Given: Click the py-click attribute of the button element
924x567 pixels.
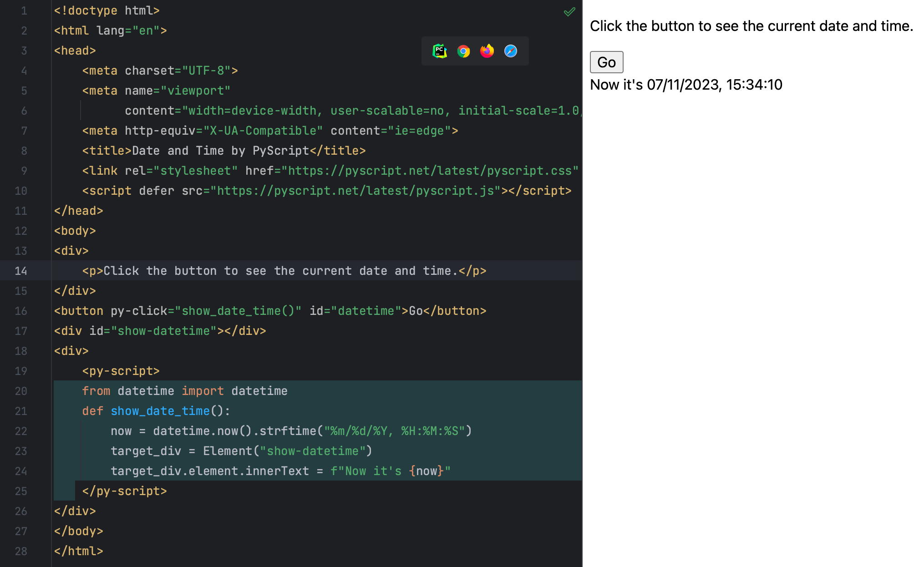Looking at the screenshot, I should point(141,311).
